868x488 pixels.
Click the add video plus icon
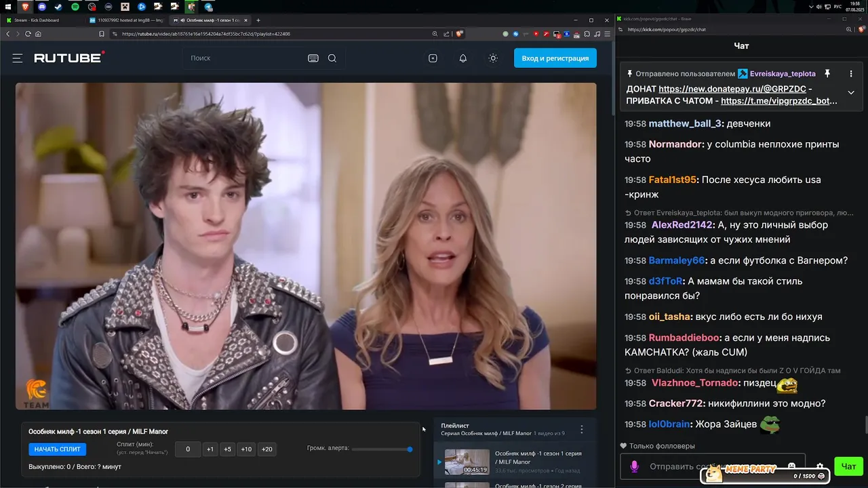point(433,58)
